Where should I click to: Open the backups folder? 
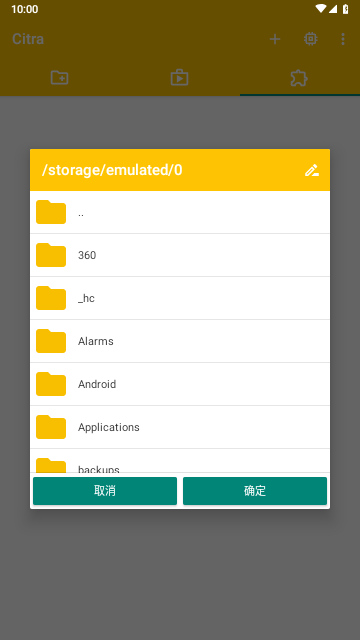[180, 461]
